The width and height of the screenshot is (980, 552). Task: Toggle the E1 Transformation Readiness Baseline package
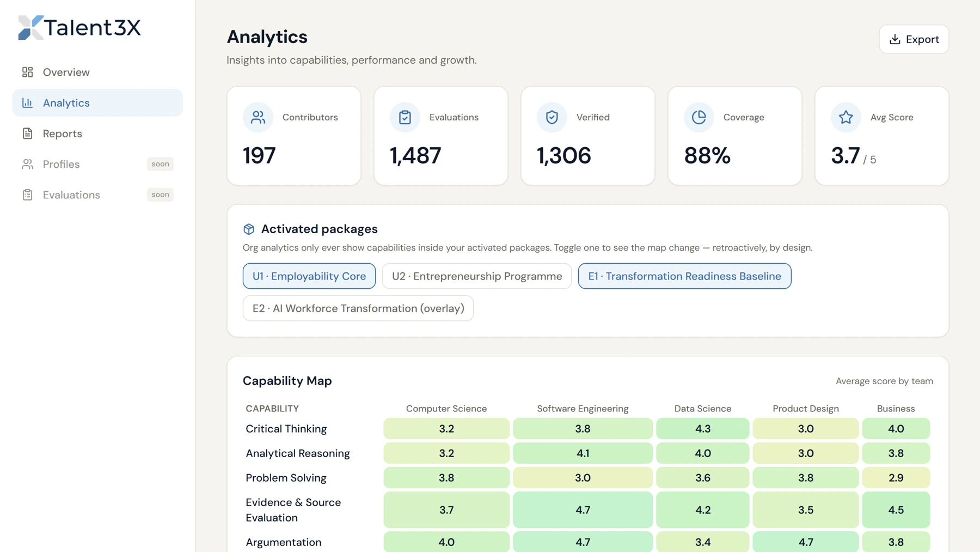click(x=684, y=276)
